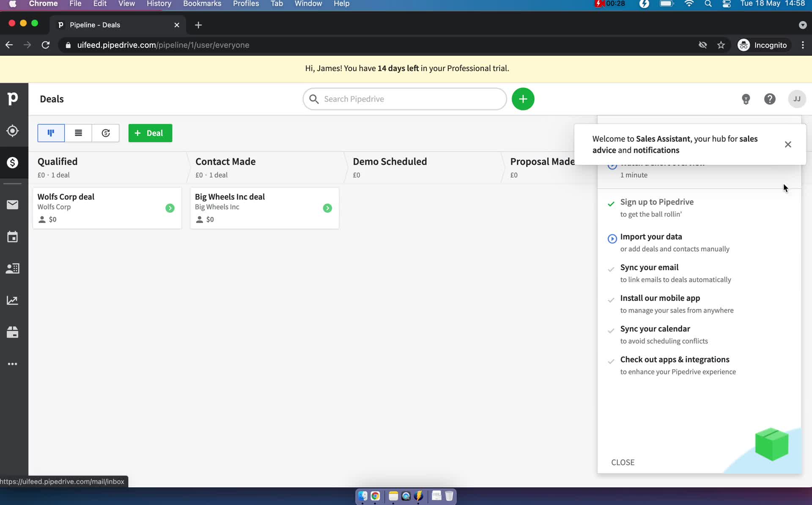Select the History menu bar item

tap(158, 4)
